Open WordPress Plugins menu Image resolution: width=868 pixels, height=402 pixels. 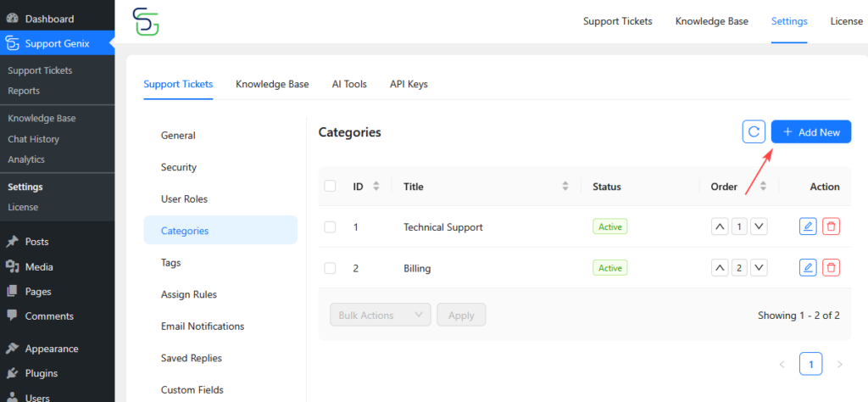(x=57, y=373)
